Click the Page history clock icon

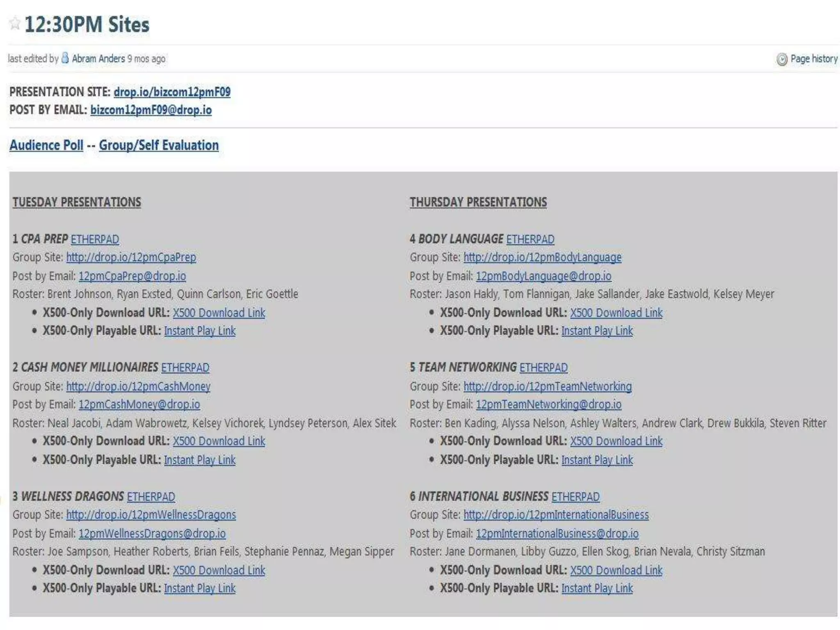point(782,59)
